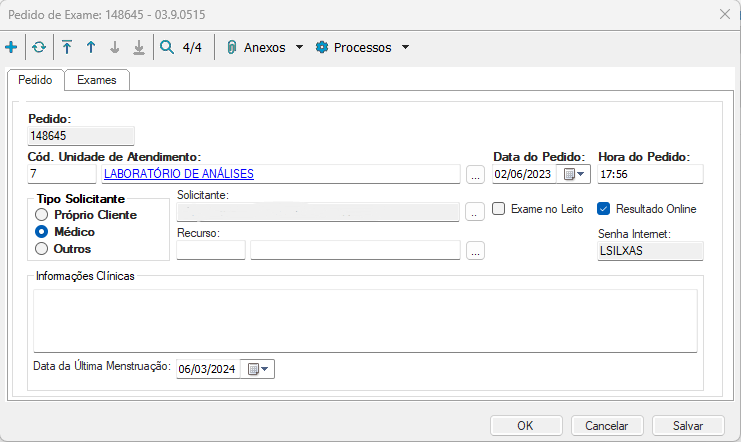Open the LABORATÓRIO DE ANÁLISES link
Viewport: 741px width, 442px height.
[179, 174]
